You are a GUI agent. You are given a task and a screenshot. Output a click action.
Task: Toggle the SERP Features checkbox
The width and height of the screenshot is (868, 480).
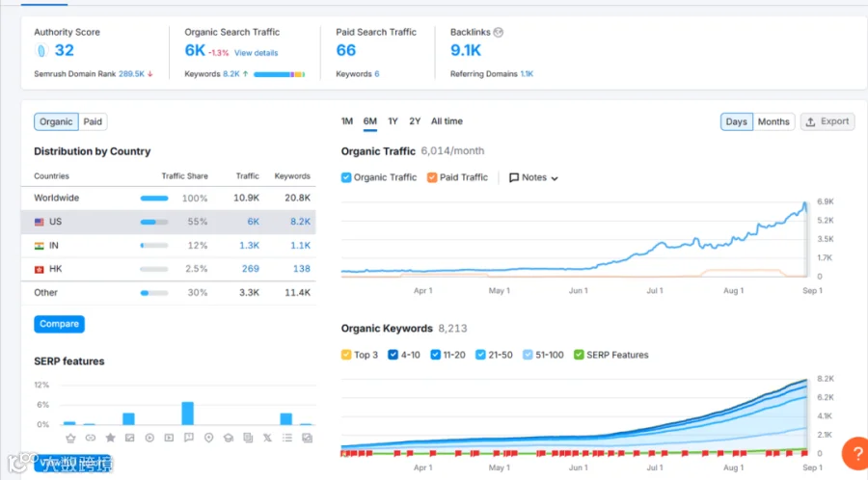pos(579,355)
